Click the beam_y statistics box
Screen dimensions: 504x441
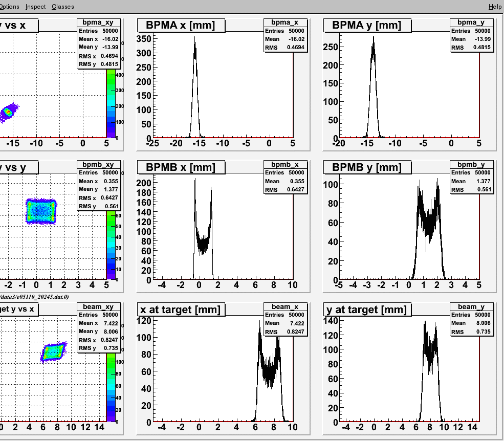click(471, 319)
